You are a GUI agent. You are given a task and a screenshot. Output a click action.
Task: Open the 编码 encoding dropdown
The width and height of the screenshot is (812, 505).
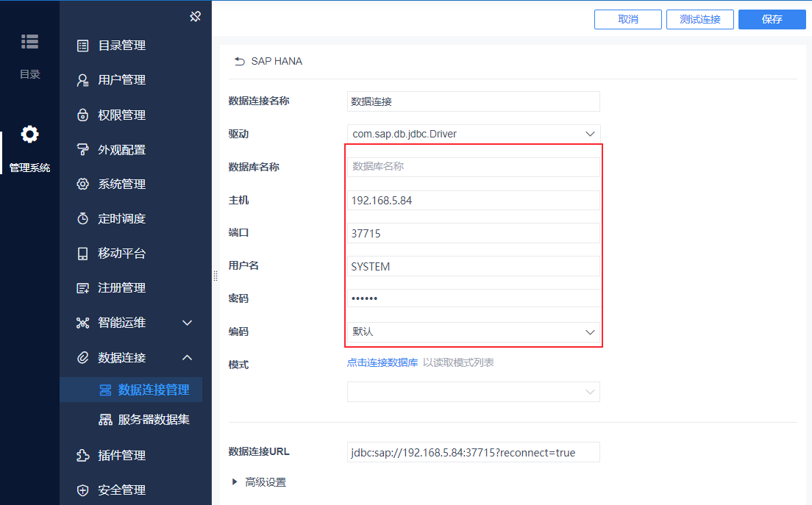[474, 332]
